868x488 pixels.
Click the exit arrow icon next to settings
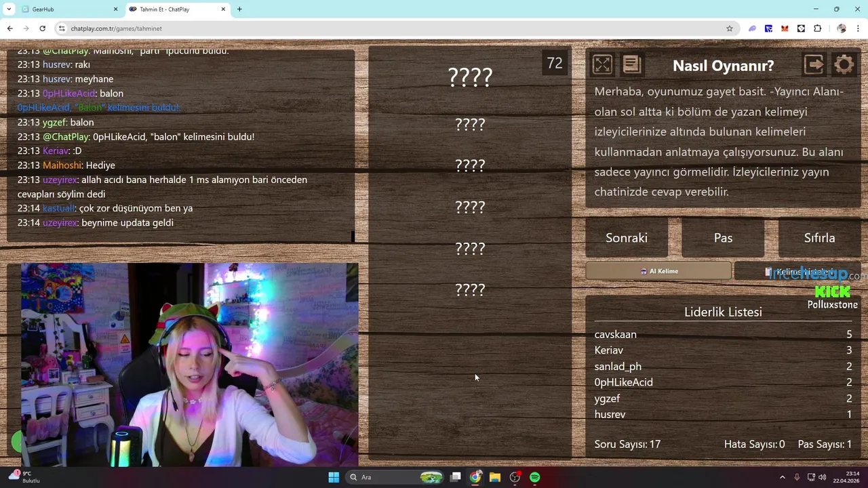[814, 64]
